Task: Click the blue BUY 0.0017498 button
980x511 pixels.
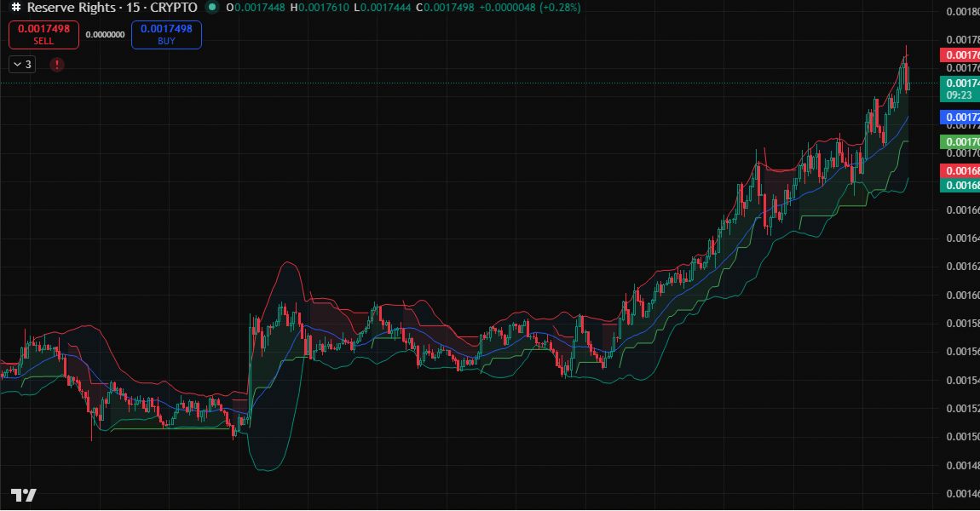Action: click(166, 34)
